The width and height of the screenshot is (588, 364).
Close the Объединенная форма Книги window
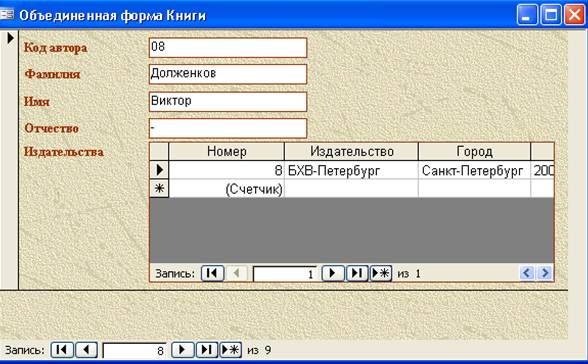pos(574,15)
